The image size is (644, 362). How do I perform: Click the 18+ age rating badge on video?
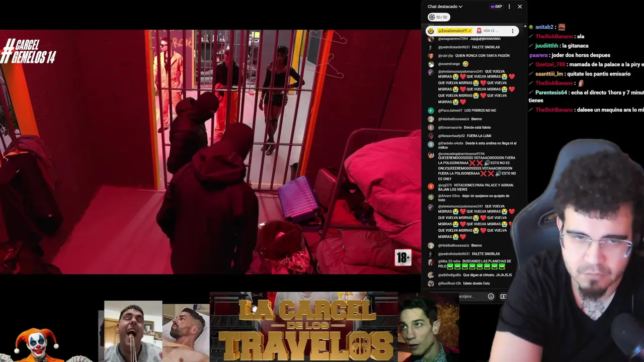(403, 258)
